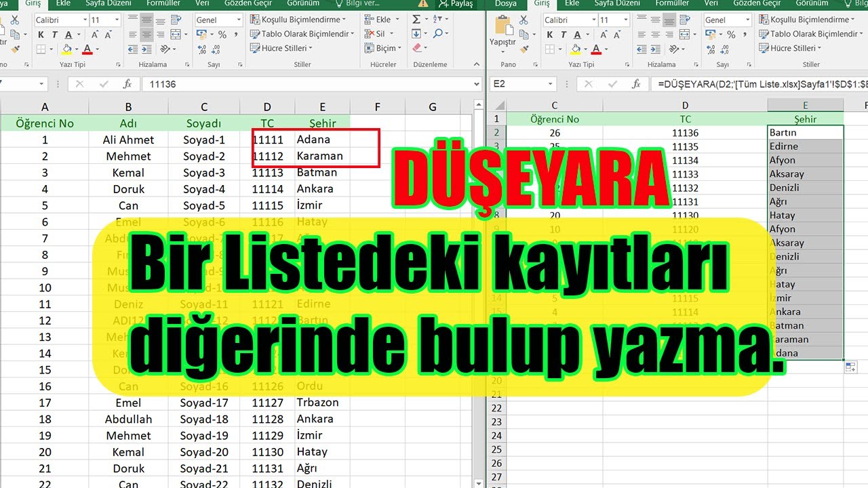Click Format Painter brush in right window
The height and width of the screenshot is (488, 868).
[525, 49]
